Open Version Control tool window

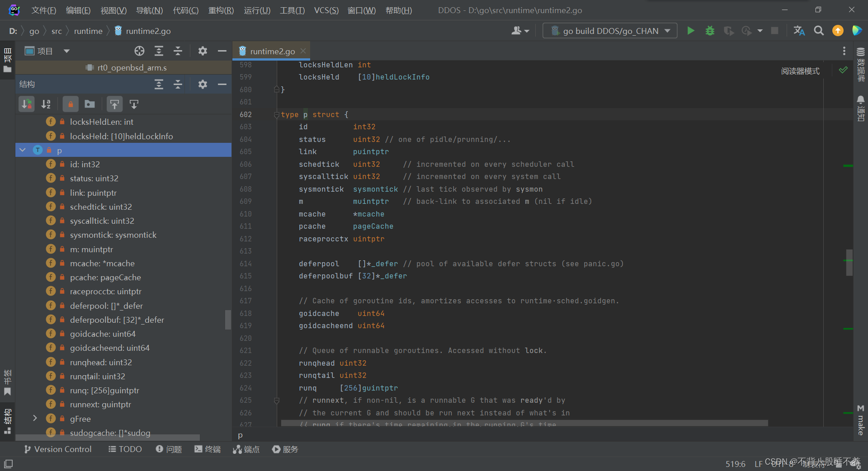[58, 449]
